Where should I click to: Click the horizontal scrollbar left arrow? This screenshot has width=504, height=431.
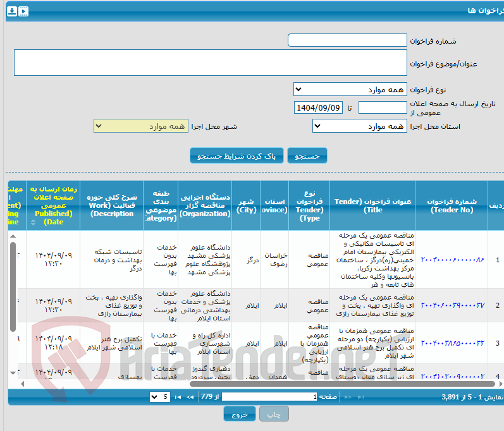22,384
